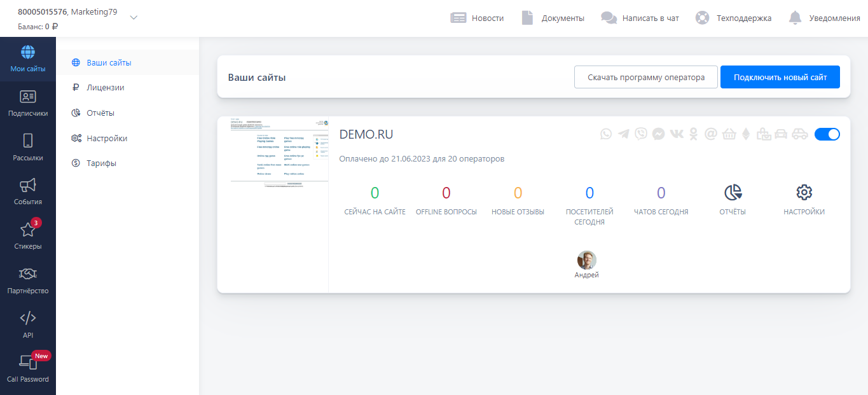Click the Скачать программу оператора button
868x395 pixels.
click(x=645, y=78)
